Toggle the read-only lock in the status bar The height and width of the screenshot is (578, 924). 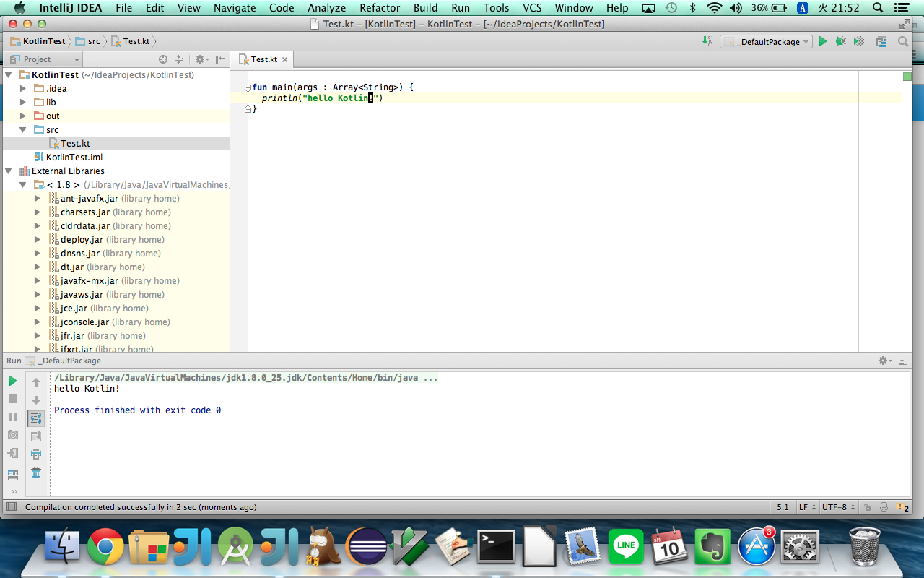pyautogui.click(x=867, y=507)
